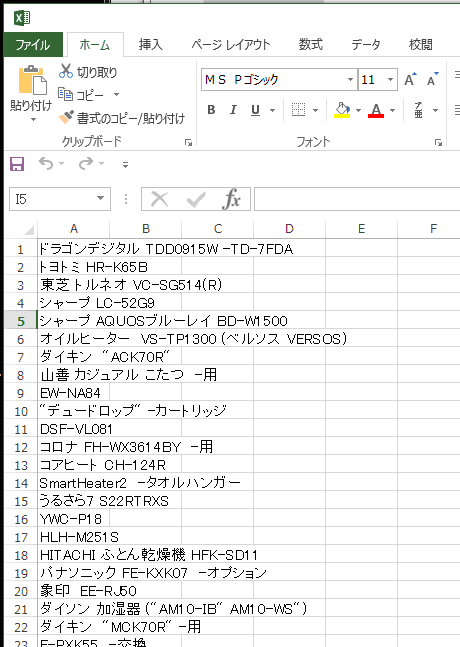Decrease font size with small A icon
This screenshot has width=460, height=647.
pos(432,79)
